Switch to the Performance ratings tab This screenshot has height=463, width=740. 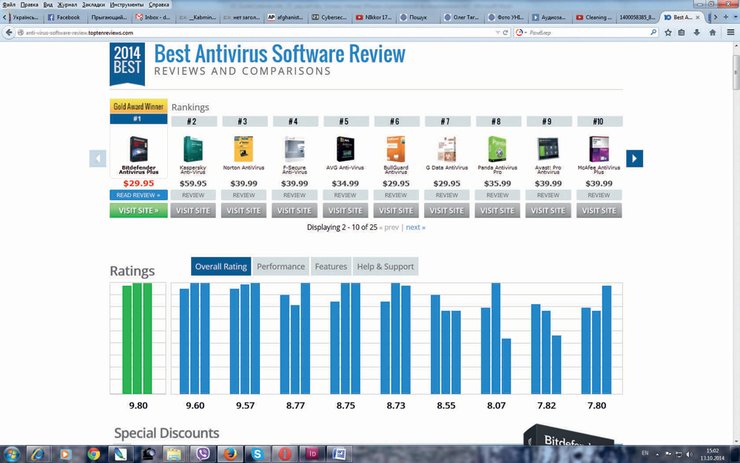point(280,267)
